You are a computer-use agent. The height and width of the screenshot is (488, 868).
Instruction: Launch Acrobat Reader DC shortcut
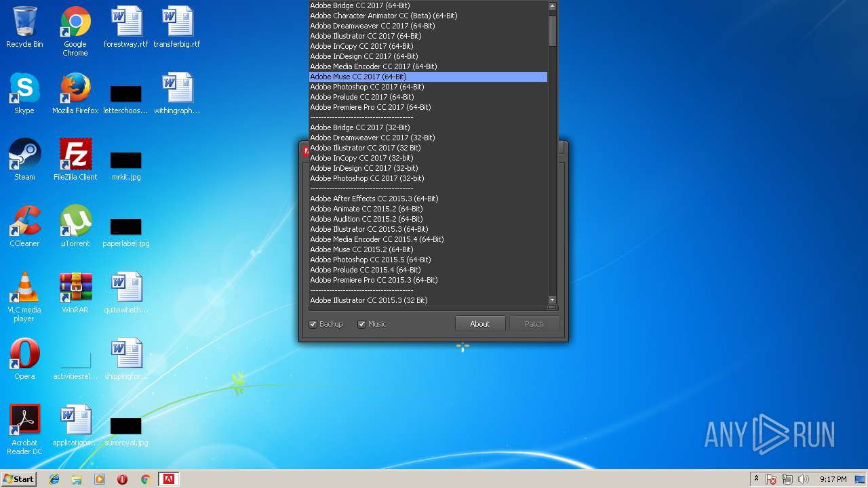pyautogui.click(x=24, y=430)
